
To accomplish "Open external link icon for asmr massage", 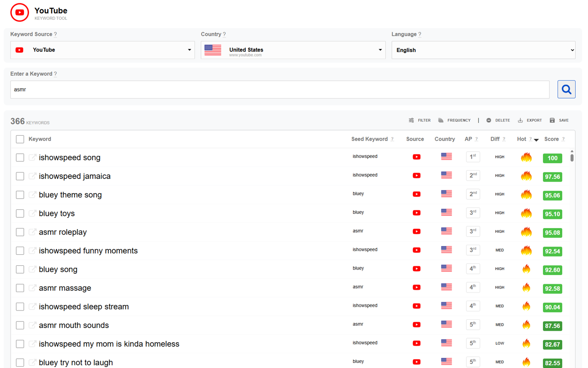I will coord(33,287).
